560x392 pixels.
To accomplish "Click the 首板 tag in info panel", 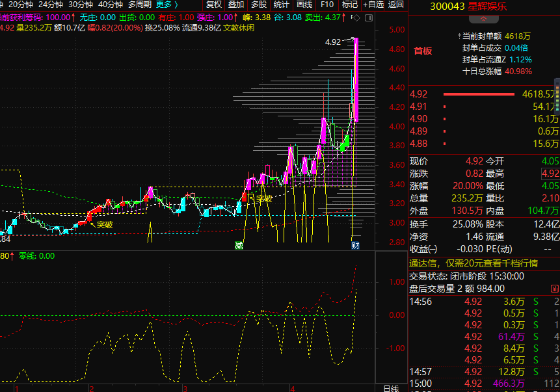I will coord(423,51).
